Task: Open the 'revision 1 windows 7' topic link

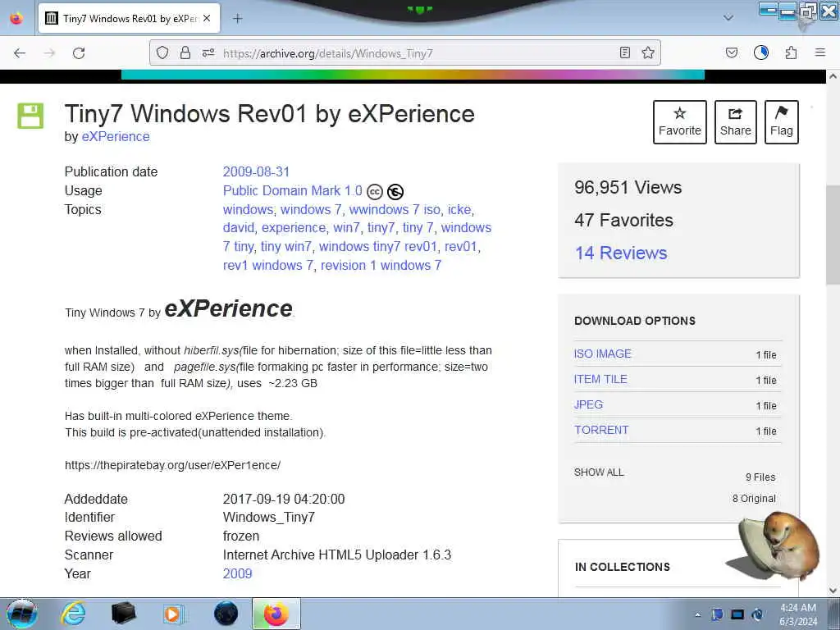Action: point(381,265)
